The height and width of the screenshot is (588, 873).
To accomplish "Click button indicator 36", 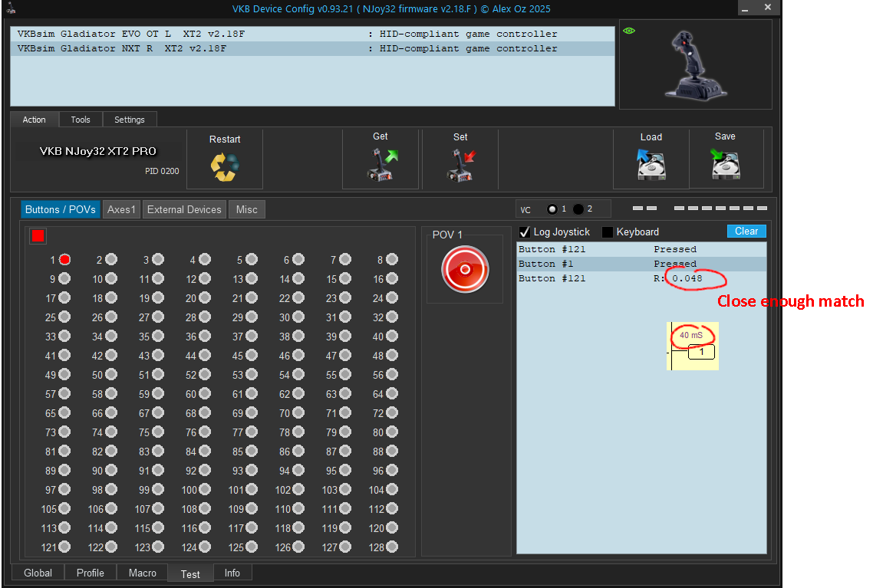I will click(x=205, y=336).
